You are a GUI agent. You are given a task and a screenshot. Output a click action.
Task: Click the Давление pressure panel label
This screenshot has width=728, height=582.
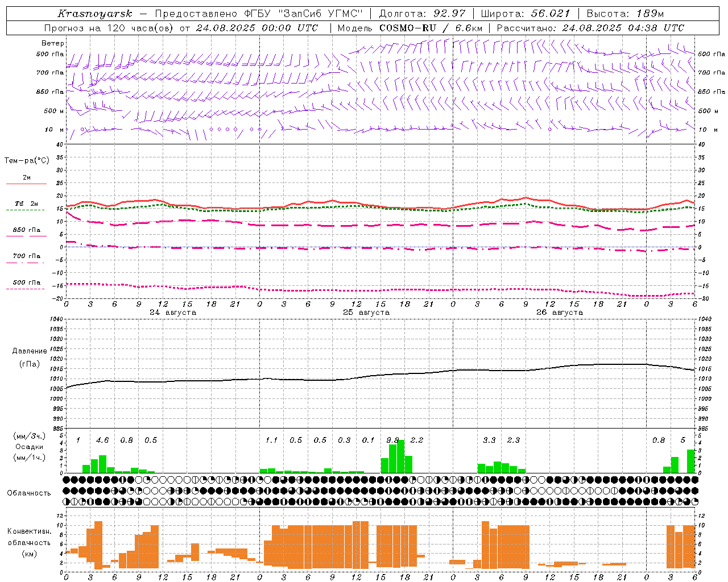point(30,351)
